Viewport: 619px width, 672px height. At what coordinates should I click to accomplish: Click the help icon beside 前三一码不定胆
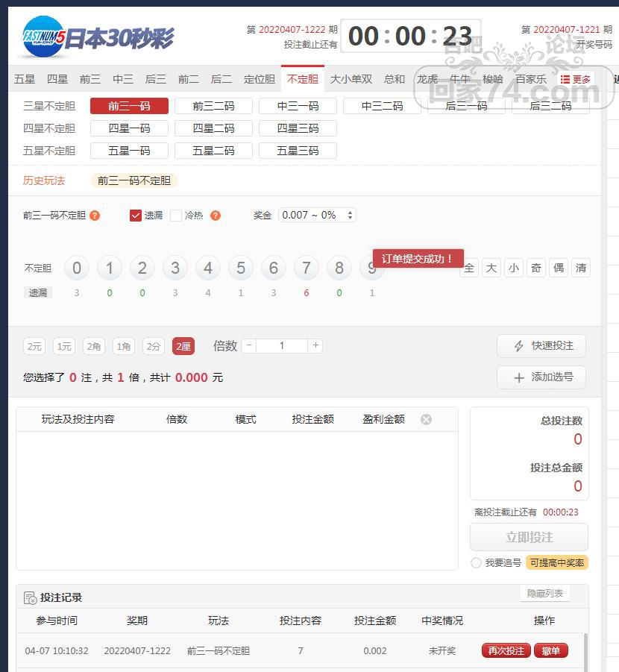tap(95, 216)
